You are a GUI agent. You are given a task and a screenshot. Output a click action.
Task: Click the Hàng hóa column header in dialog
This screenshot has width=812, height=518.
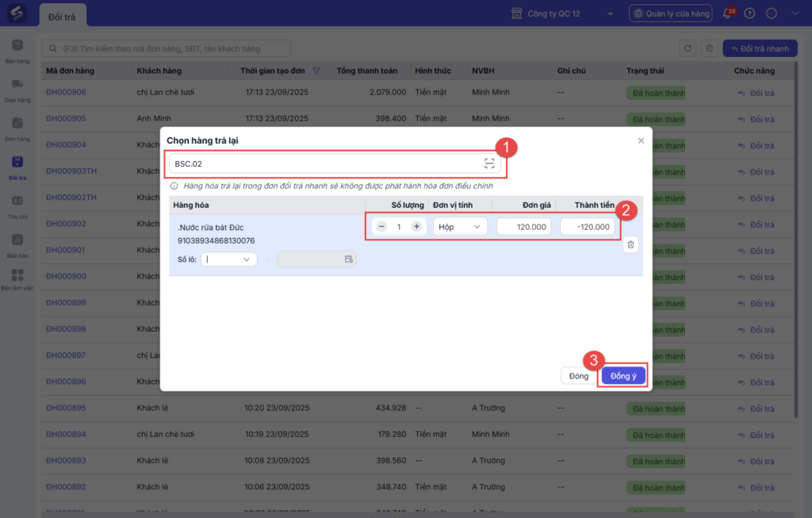coord(191,205)
